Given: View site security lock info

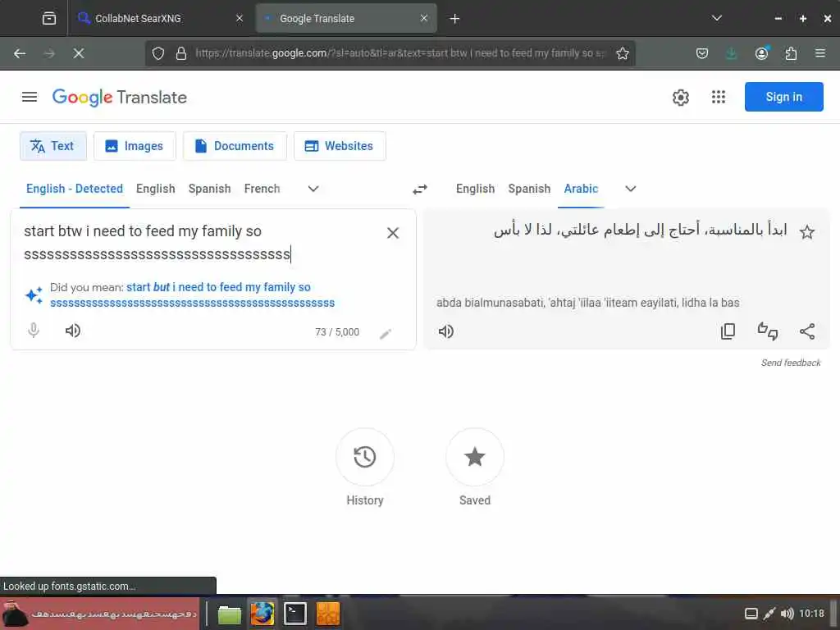Looking at the screenshot, I should pos(181,53).
